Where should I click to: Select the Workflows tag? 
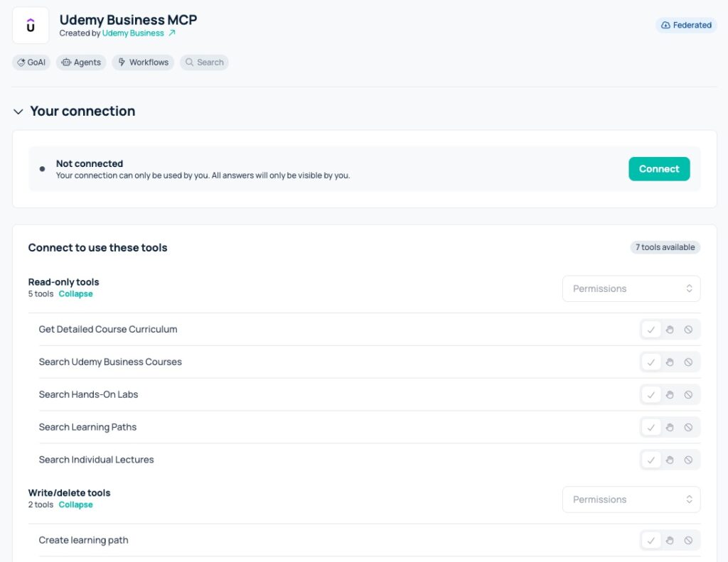pos(143,63)
